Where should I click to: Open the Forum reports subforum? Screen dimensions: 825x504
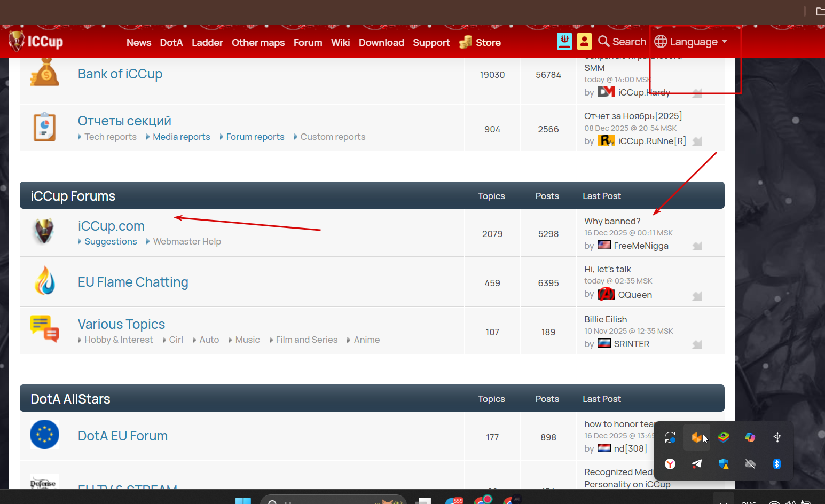coord(255,137)
